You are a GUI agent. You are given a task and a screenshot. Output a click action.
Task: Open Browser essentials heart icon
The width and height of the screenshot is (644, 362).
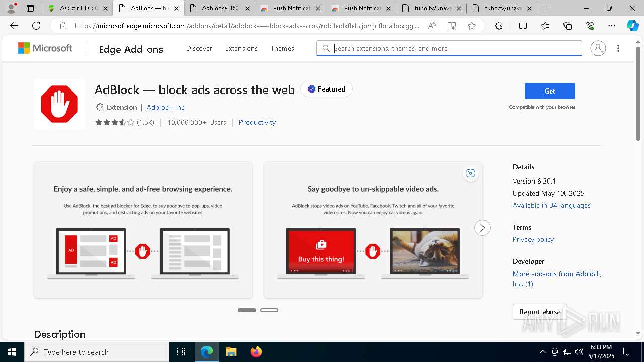tap(590, 26)
